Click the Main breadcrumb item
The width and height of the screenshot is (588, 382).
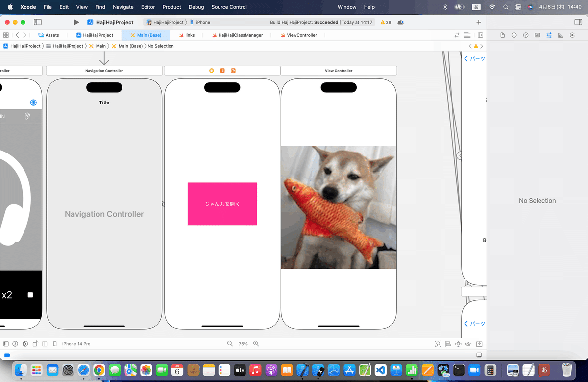[98, 46]
